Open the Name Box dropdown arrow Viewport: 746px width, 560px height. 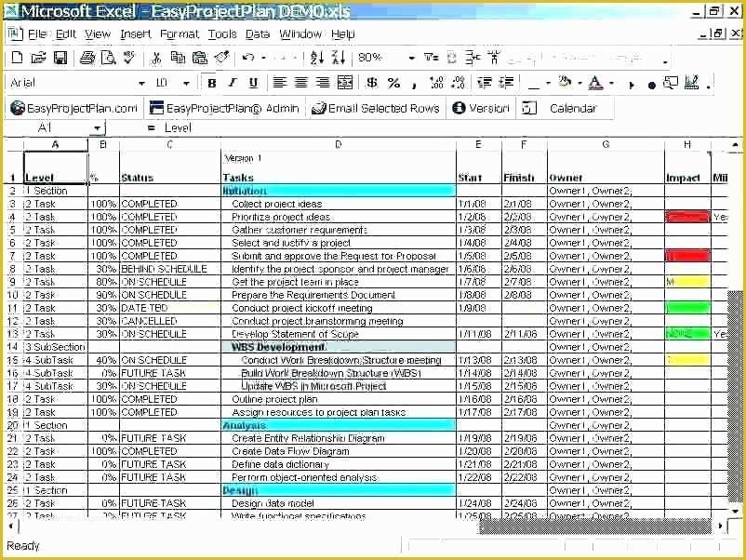click(x=97, y=128)
